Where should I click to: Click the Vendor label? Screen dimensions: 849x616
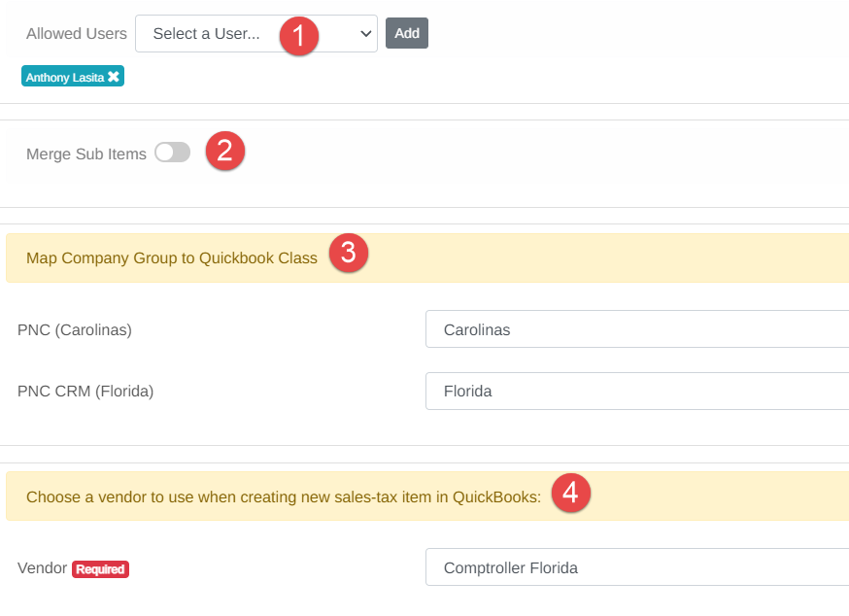42,567
